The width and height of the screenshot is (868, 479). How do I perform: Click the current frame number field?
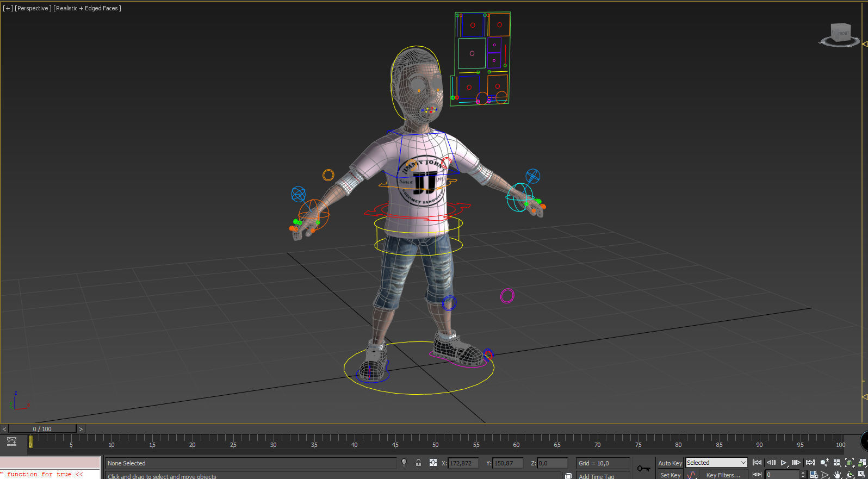[x=782, y=475]
